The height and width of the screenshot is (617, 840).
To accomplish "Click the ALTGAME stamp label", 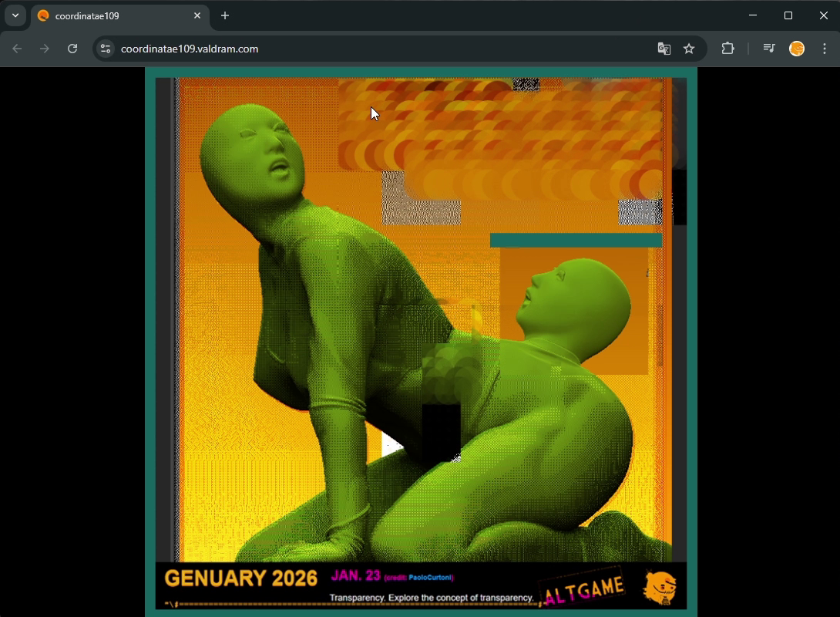I will point(583,591).
